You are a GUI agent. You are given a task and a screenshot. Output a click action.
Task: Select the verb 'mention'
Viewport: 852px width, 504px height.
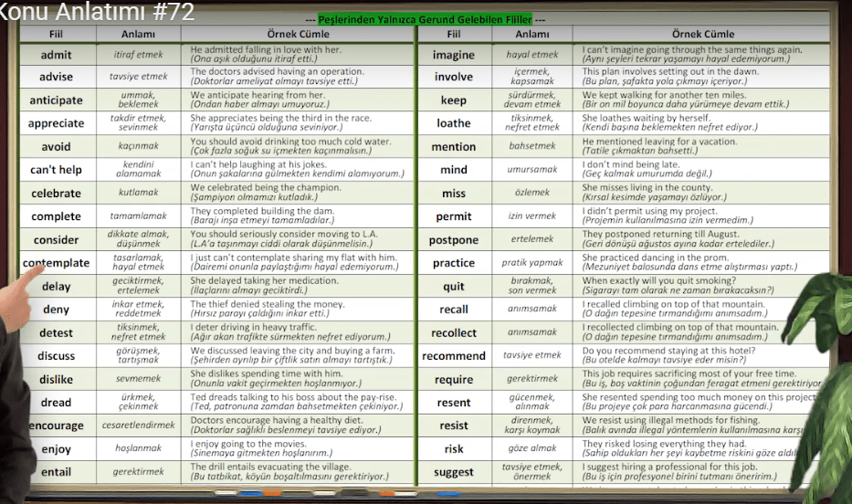tap(454, 147)
